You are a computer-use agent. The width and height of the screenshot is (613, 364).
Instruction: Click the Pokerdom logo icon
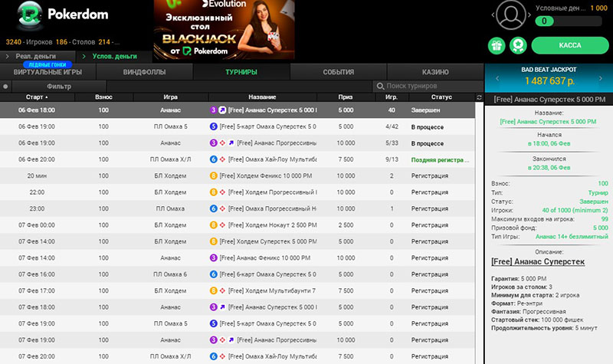(29, 15)
